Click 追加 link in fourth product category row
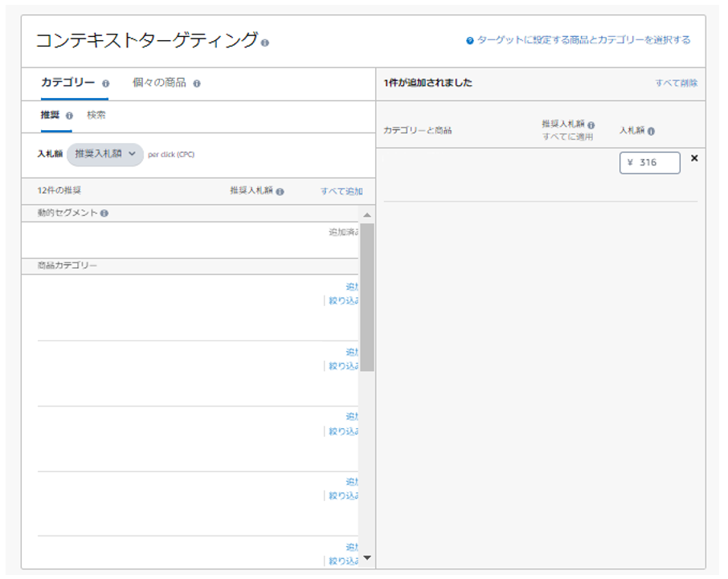 pyautogui.click(x=352, y=482)
